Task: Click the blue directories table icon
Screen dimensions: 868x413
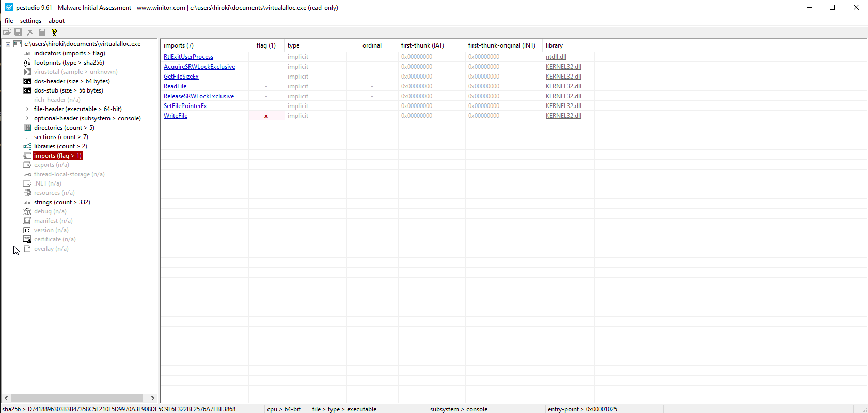Action: pos(27,128)
